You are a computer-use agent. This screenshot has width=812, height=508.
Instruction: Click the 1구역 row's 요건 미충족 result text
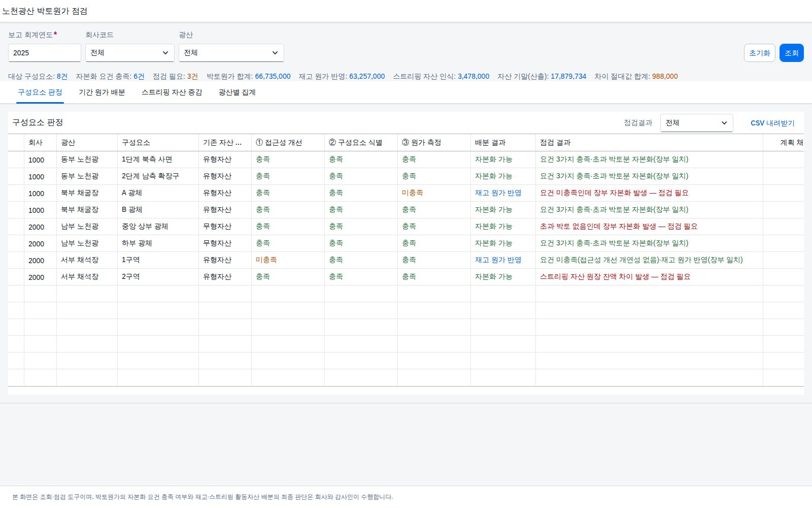[641, 260]
